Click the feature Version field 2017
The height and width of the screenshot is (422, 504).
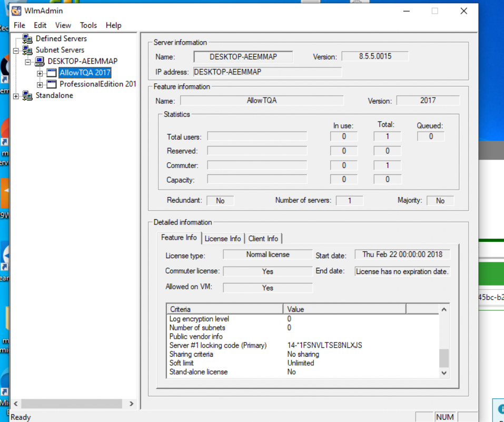point(428,101)
